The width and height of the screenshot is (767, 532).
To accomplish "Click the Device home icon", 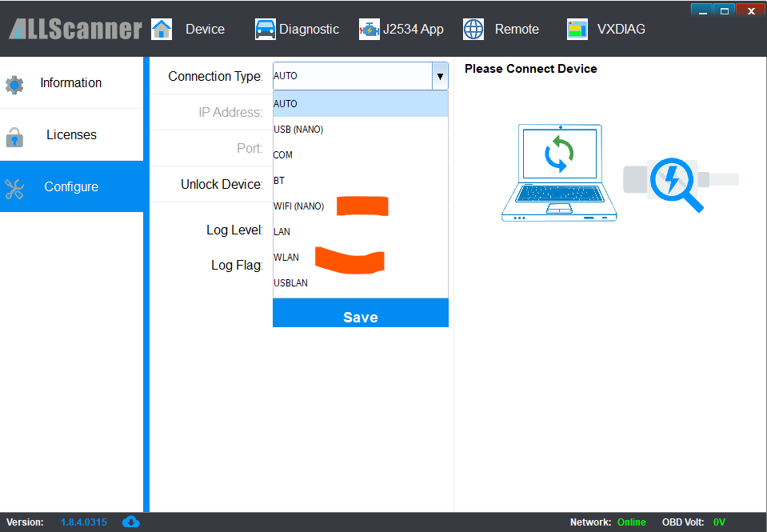I will click(x=162, y=29).
